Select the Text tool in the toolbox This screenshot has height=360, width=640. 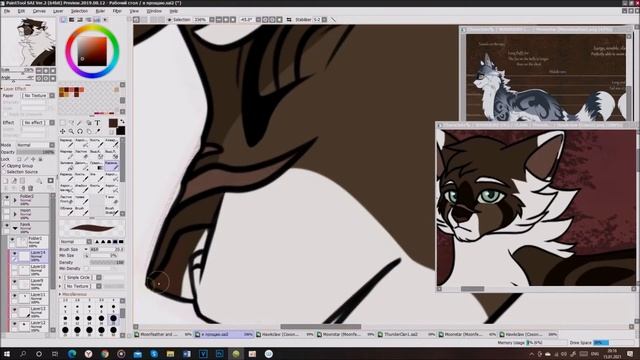click(98, 122)
